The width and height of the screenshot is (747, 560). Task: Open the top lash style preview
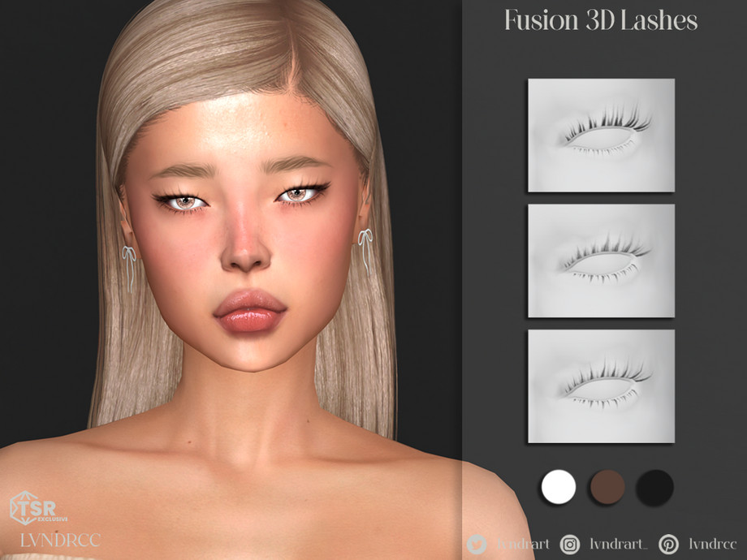(x=601, y=135)
